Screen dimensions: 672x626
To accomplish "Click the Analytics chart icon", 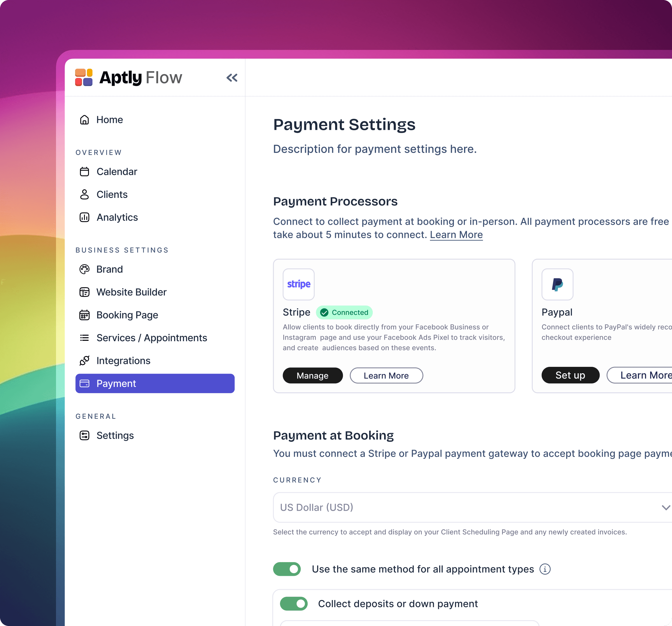I will pyautogui.click(x=84, y=217).
